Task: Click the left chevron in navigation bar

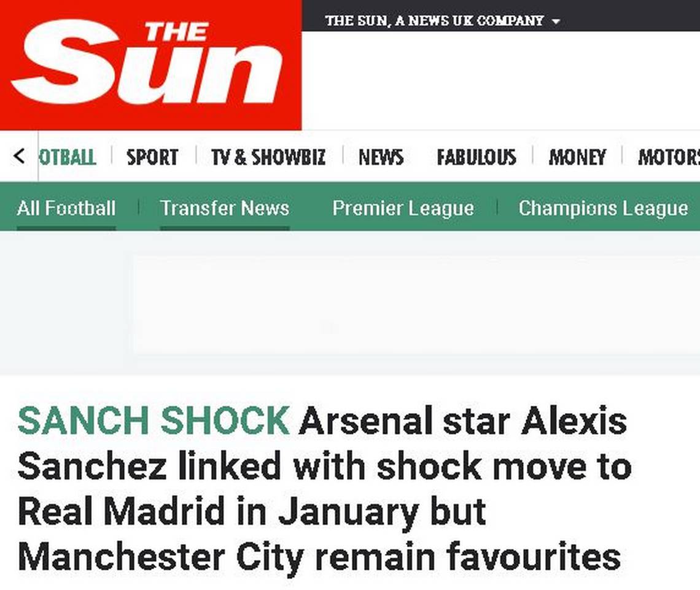Action: (19, 156)
